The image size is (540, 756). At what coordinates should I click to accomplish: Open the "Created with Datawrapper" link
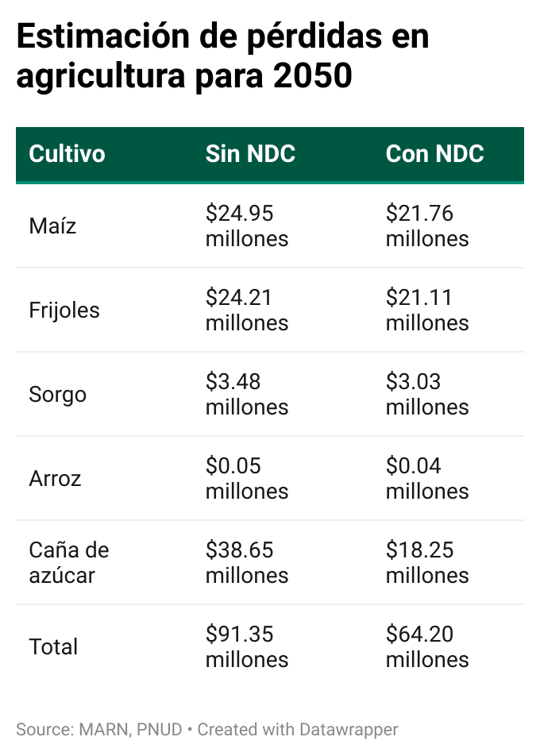click(298, 729)
